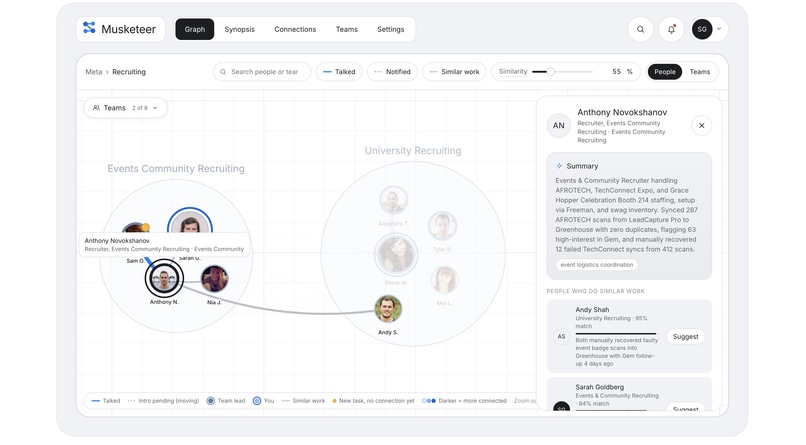Select the Teams view toggle
This screenshot has width=806, height=445.
(x=700, y=72)
